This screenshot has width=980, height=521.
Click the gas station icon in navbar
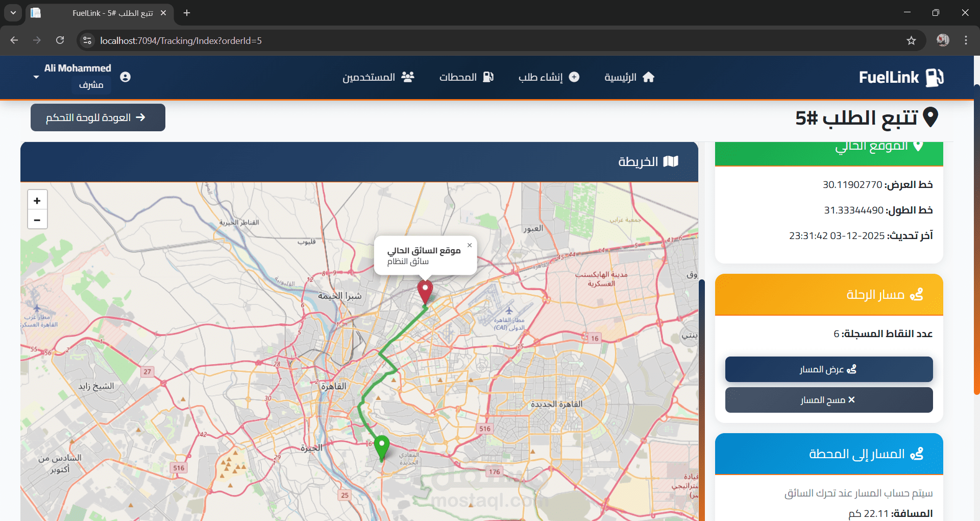point(488,77)
